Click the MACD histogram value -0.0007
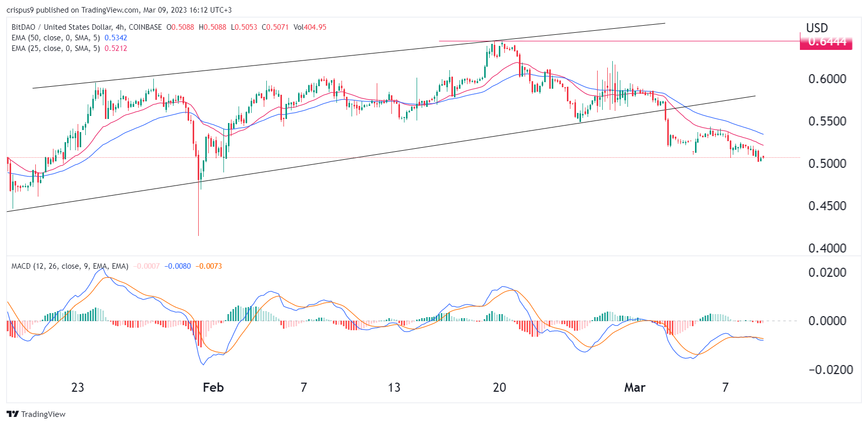The image size is (868, 425). click(x=147, y=266)
